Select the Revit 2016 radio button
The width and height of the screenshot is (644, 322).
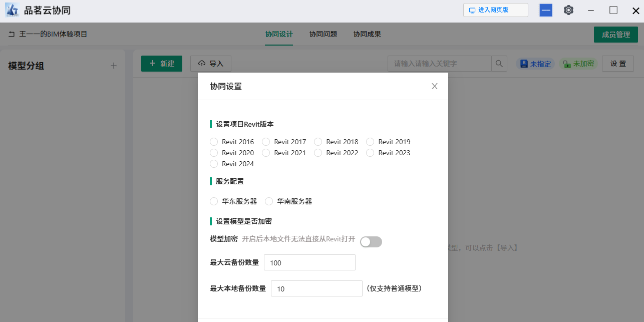pyautogui.click(x=214, y=142)
